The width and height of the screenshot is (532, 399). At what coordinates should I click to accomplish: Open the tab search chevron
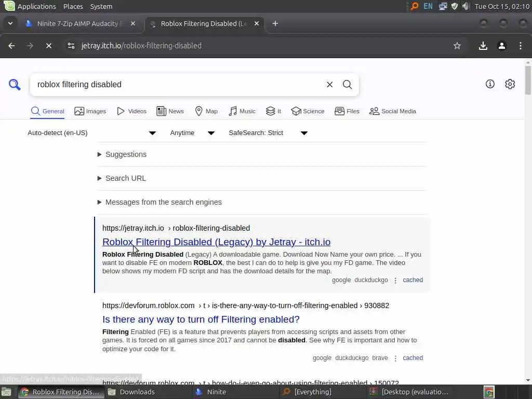point(10,23)
